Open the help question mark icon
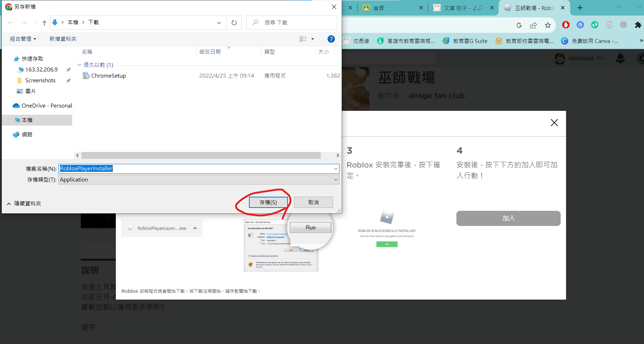Screen dimensions: 644x344 [331, 39]
